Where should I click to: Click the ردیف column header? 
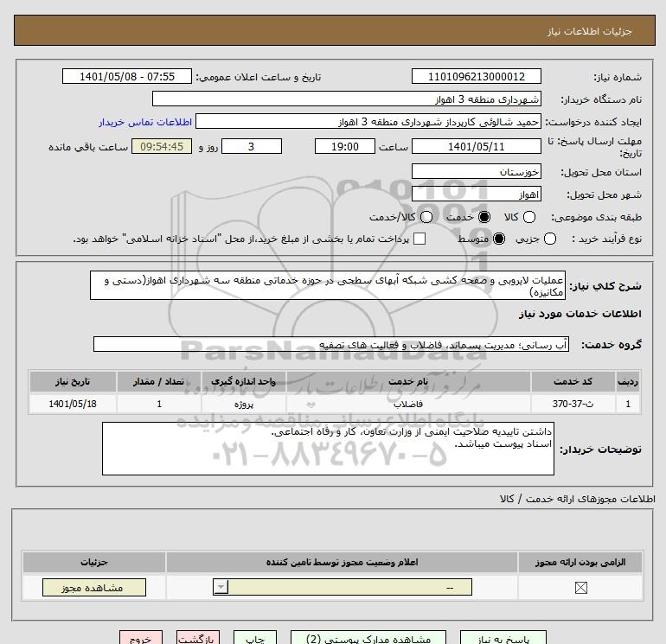628,381
